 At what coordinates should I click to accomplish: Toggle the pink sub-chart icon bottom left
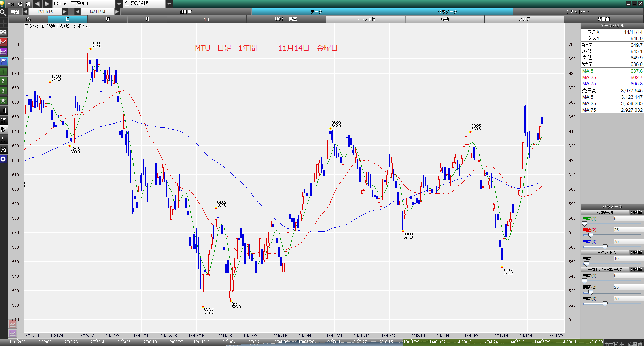point(12,324)
